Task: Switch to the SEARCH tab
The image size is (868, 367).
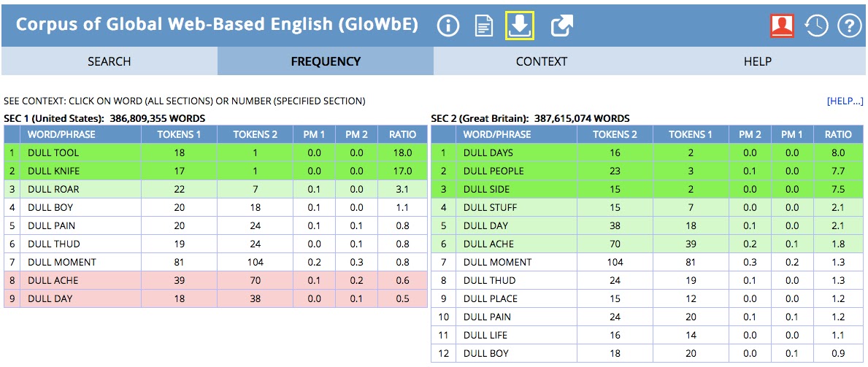Action: click(x=110, y=61)
